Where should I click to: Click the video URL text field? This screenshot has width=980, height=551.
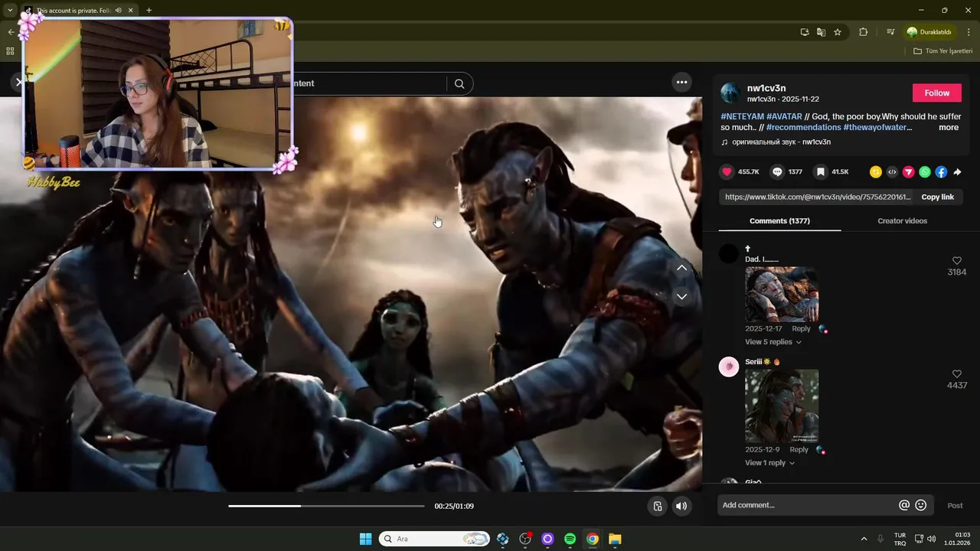818,197
